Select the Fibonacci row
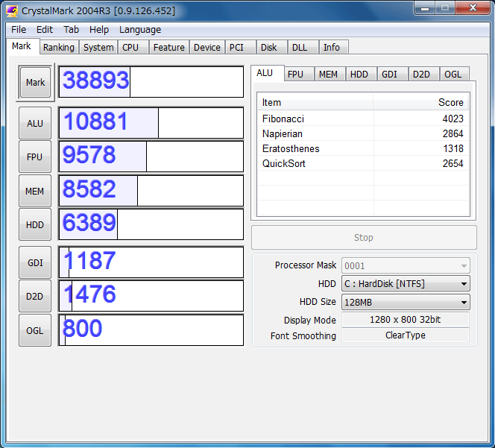This screenshot has height=448, width=495. (363, 119)
